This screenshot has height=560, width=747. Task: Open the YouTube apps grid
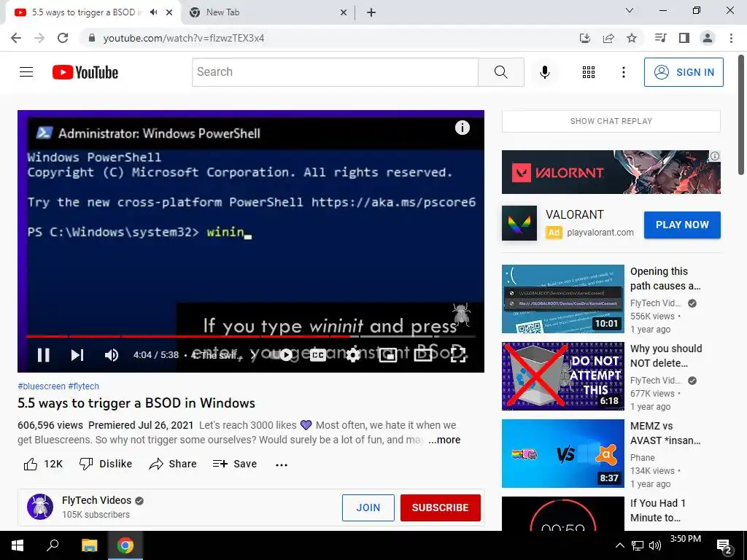click(x=589, y=72)
